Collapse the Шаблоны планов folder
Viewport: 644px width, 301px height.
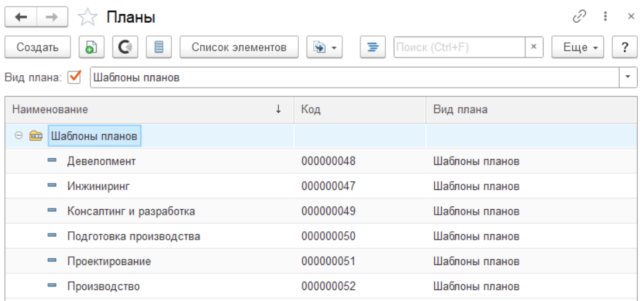[19, 136]
